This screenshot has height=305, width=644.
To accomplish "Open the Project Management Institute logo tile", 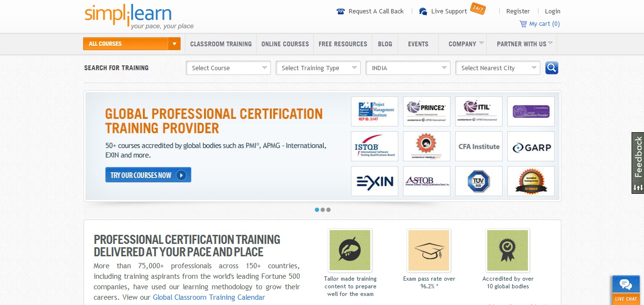I will (x=375, y=111).
